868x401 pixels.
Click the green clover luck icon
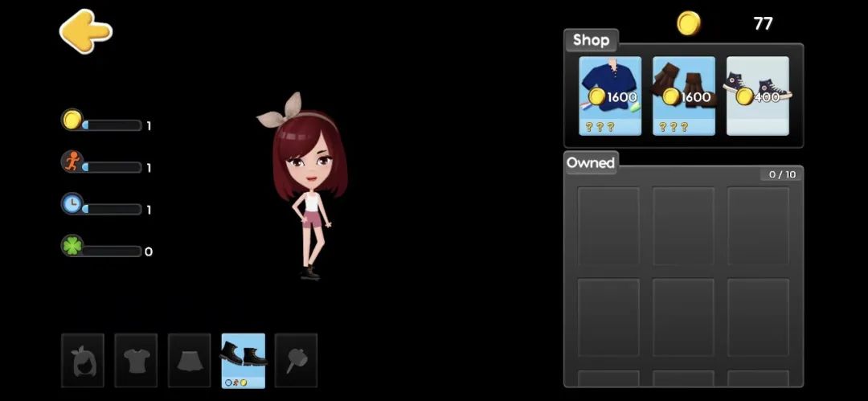[x=72, y=245]
